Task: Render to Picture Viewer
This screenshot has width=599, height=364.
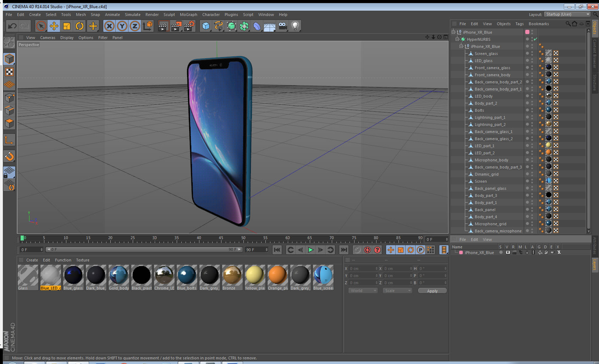Action: 176,26
